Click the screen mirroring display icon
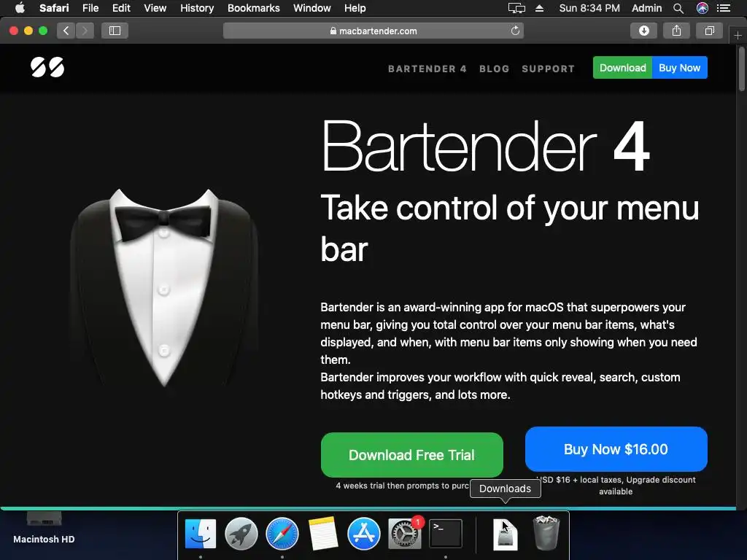 pos(516,8)
